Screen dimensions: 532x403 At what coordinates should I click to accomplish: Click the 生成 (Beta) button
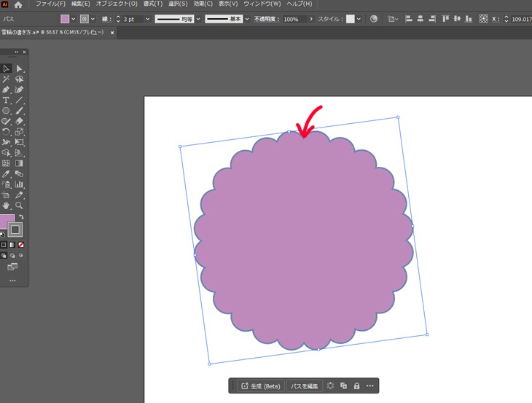pos(260,386)
